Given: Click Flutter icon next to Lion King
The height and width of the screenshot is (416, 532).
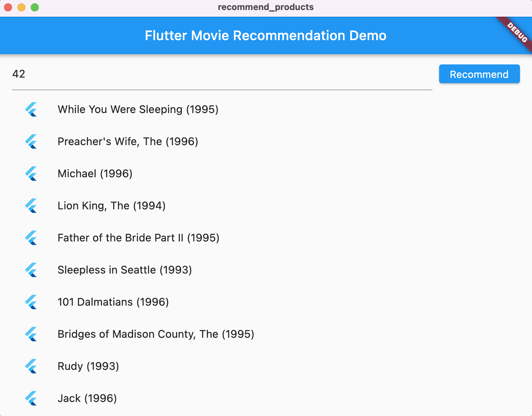Looking at the screenshot, I should pos(31,206).
